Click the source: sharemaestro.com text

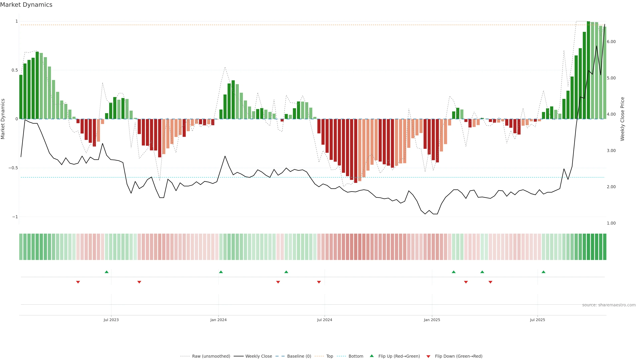609,305
